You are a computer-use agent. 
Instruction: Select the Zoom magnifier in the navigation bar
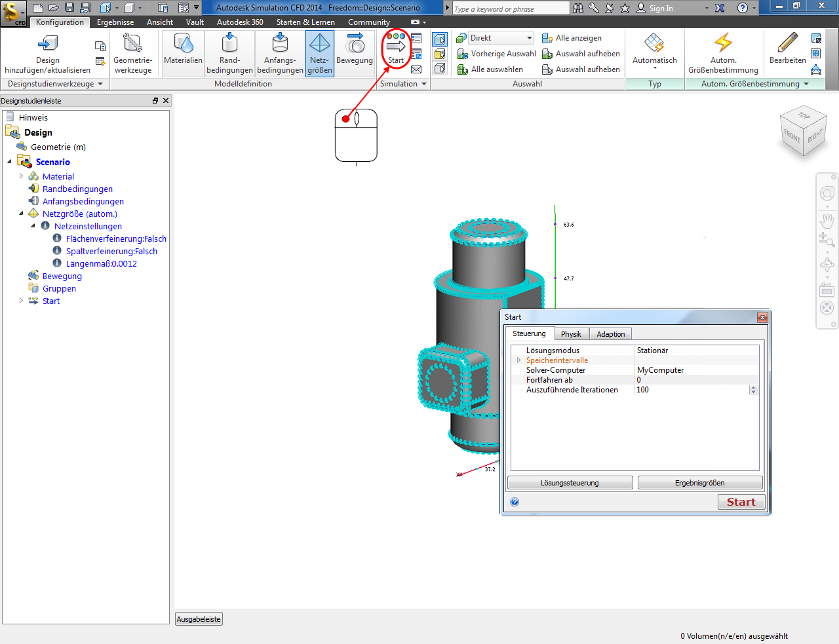click(827, 240)
